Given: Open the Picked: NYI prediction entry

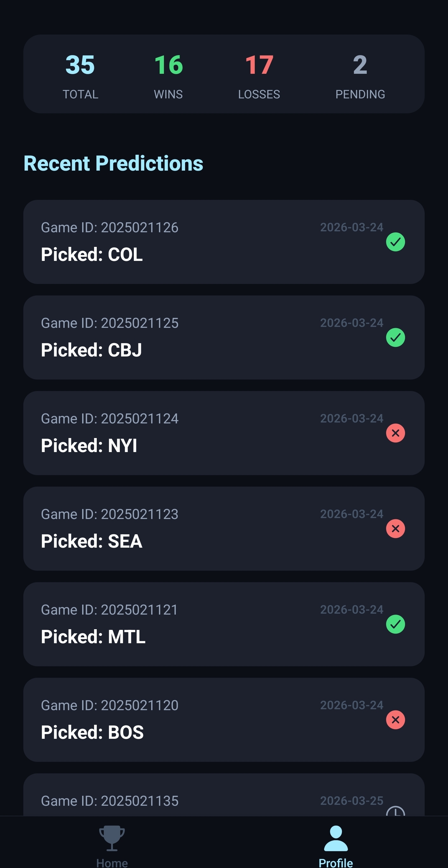Looking at the screenshot, I should (202, 433).
